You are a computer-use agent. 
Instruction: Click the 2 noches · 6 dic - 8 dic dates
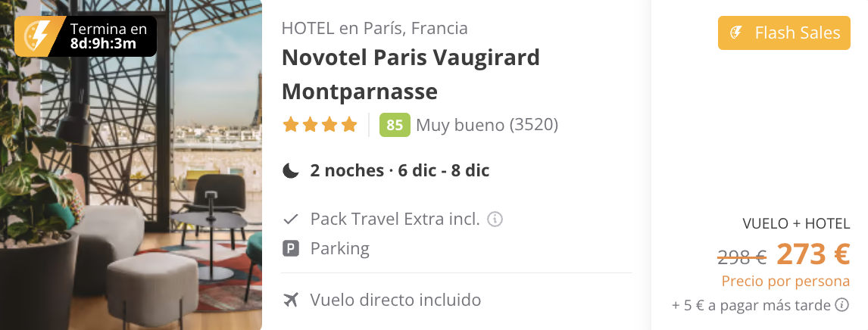399,171
